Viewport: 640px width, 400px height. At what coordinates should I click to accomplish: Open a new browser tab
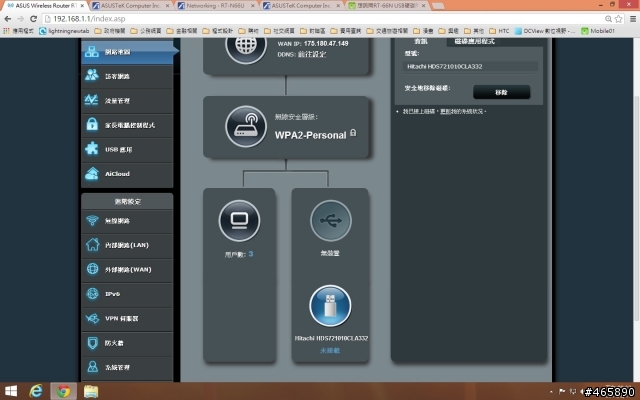(438, 6)
